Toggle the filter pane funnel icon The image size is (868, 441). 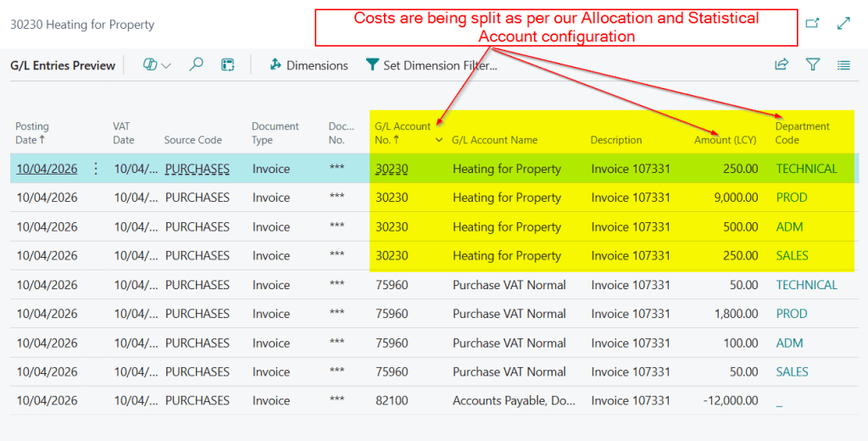pos(813,64)
